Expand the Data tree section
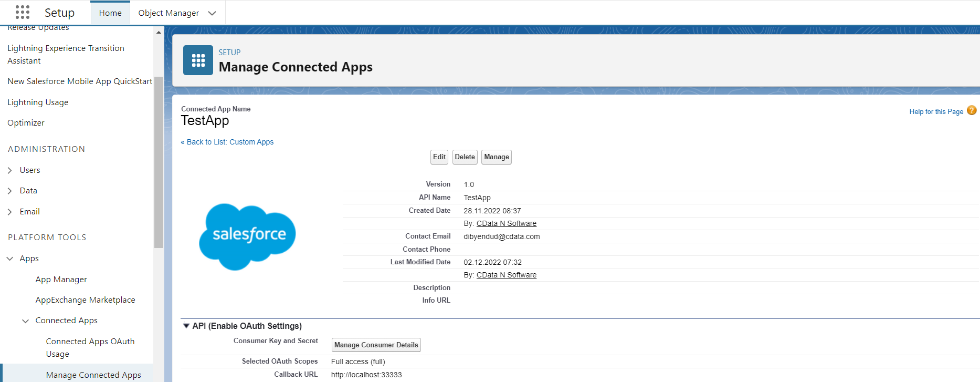 (10, 191)
